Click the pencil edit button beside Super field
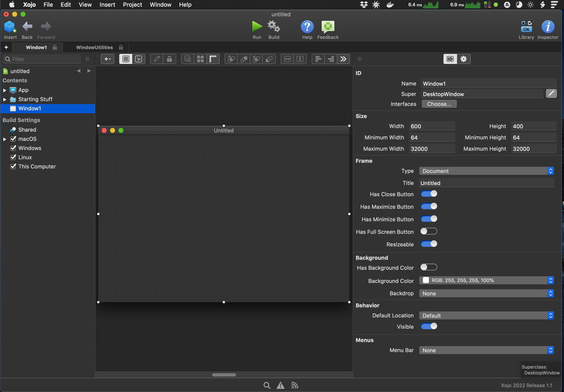The width and height of the screenshot is (564, 392). pos(551,94)
